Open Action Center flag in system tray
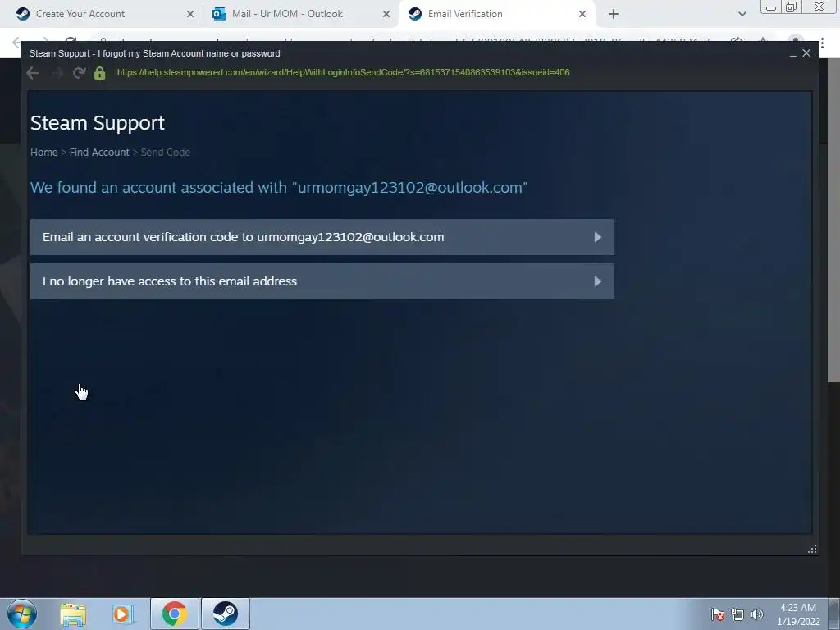 click(x=717, y=614)
